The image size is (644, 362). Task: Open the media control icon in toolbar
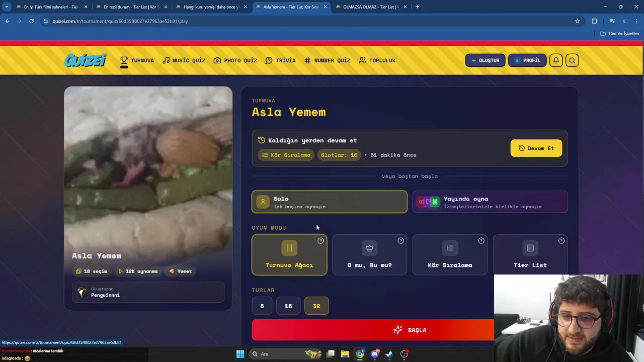(x=612, y=21)
